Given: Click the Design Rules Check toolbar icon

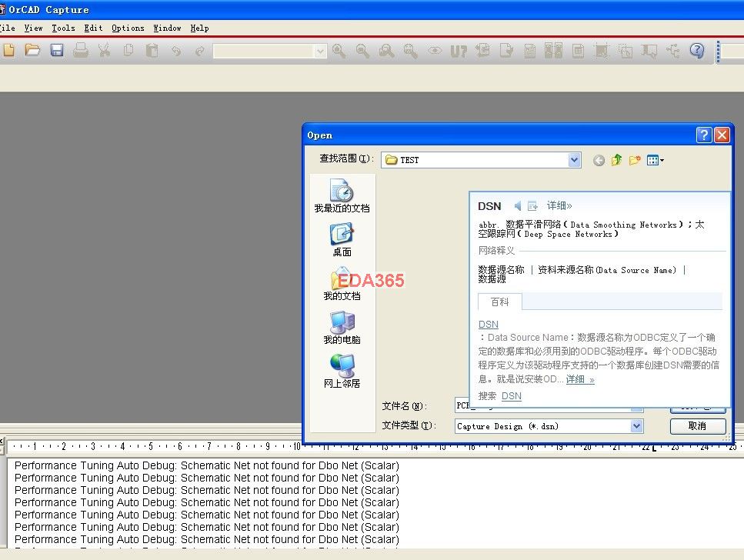Looking at the screenshot, I should (x=506, y=50).
